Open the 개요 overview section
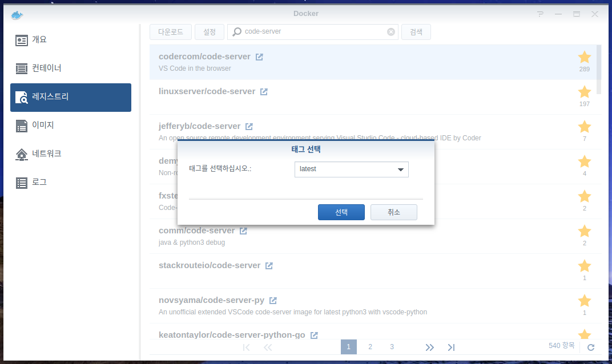Image resolution: width=612 pixels, height=364 pixels. 71,40
